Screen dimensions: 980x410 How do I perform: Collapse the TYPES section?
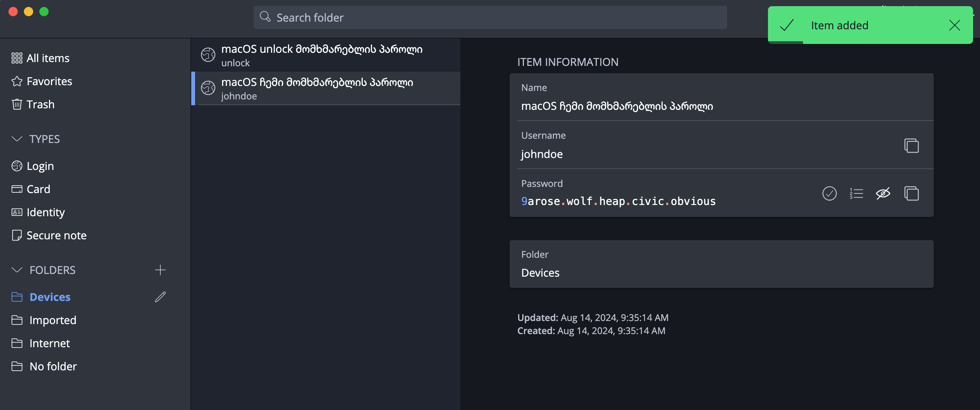17,139
